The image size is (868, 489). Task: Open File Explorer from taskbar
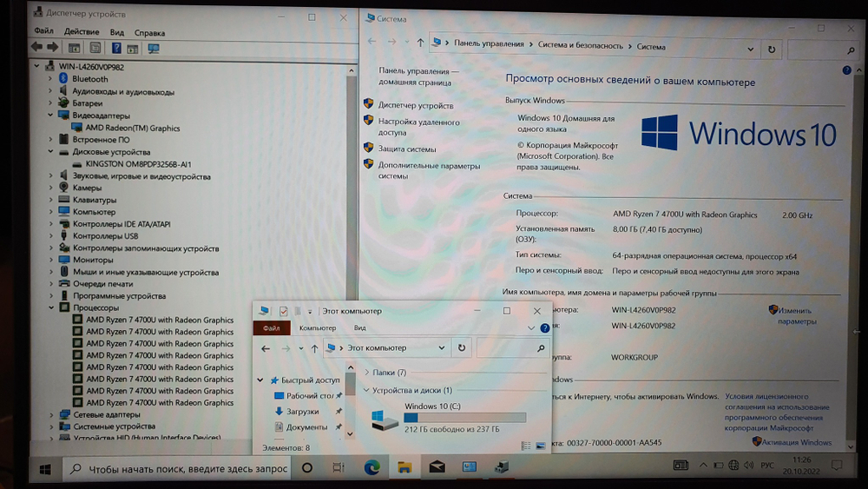click(404, 467)
